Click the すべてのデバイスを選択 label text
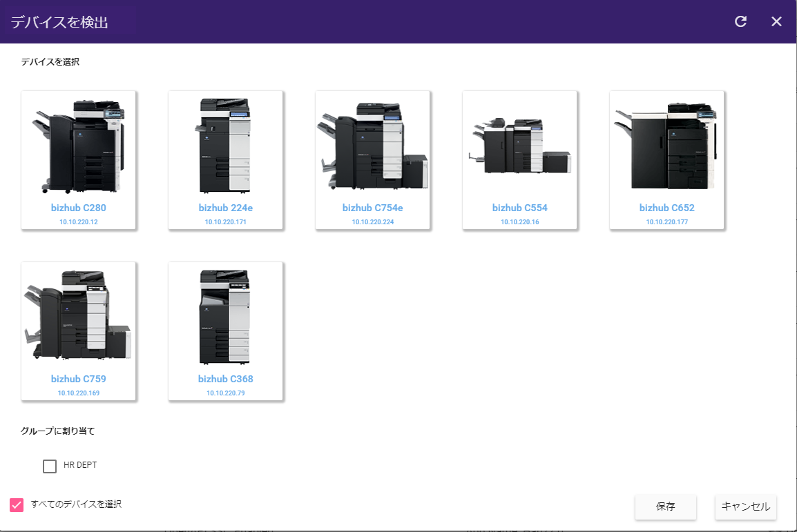The image size is (797, 532). coord(76,504)
